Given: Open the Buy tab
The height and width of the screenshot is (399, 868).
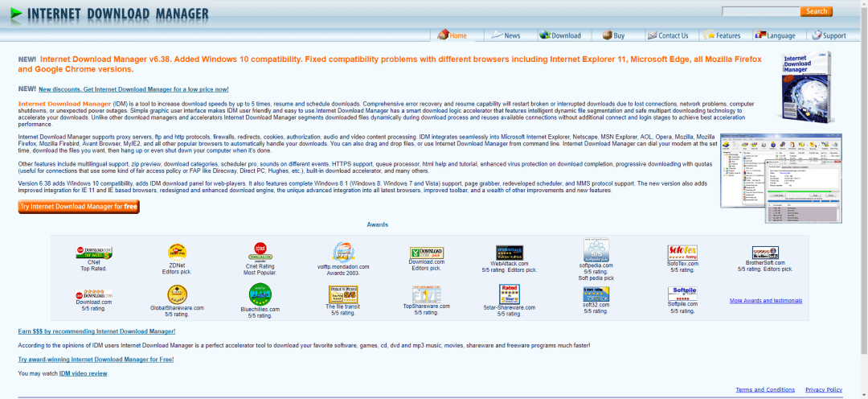Looking at the screenshot, I should [x=612, y=35].
